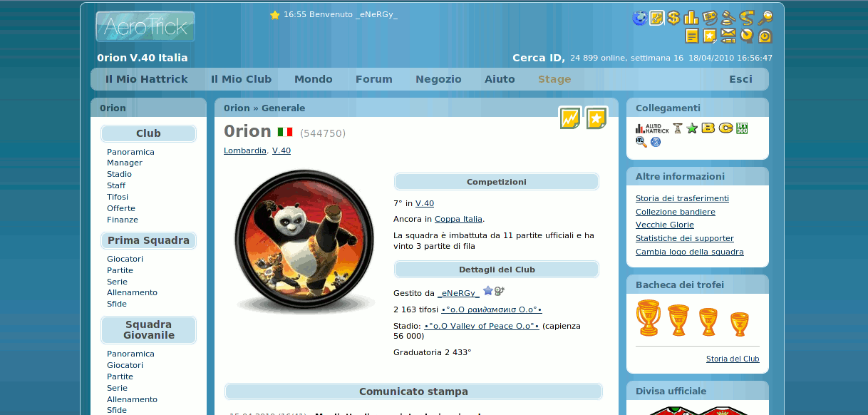Click Esci to log out

[740, 79]
